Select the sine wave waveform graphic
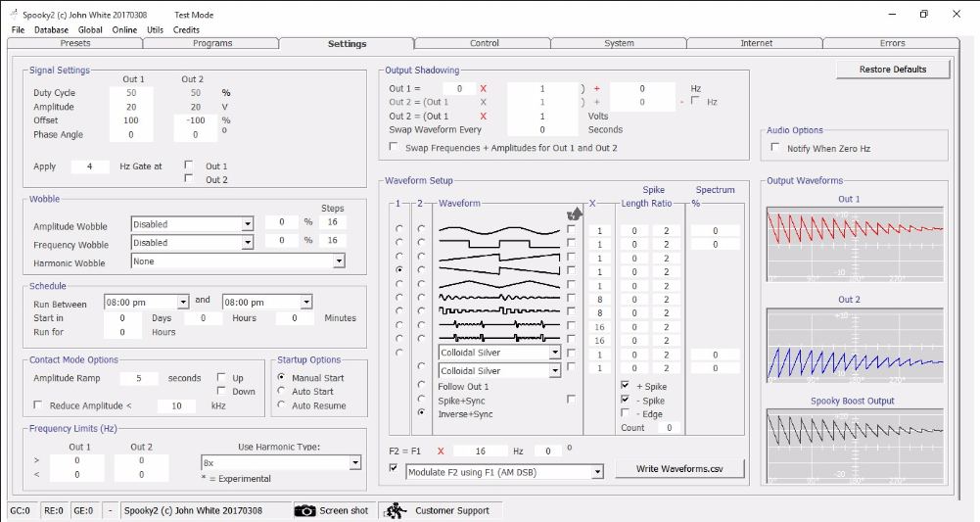This screenshot has width=980, height=522. 499,230
